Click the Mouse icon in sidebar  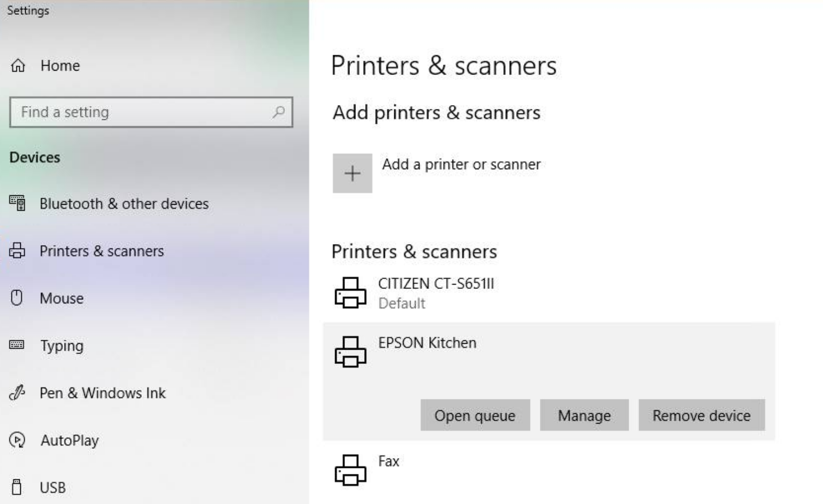pyautogui.click(x=17, y=298)
